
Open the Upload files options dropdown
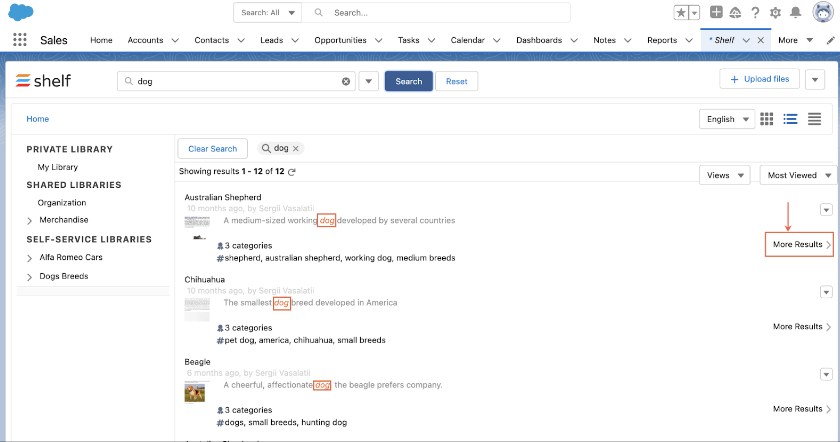(815, 80)
